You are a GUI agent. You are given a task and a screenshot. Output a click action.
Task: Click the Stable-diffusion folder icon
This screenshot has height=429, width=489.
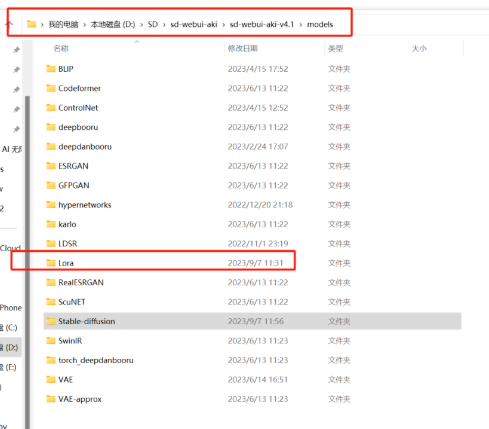(51, 321)
